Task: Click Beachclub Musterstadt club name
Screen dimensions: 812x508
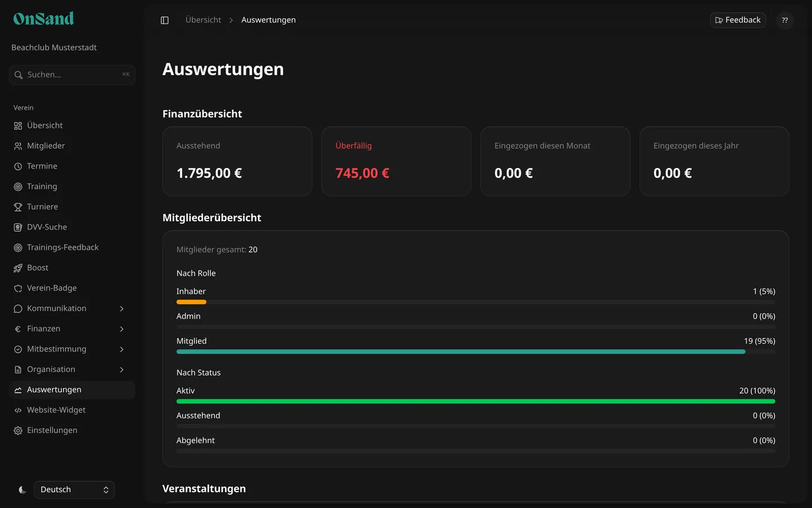Action: click(54, 48)
